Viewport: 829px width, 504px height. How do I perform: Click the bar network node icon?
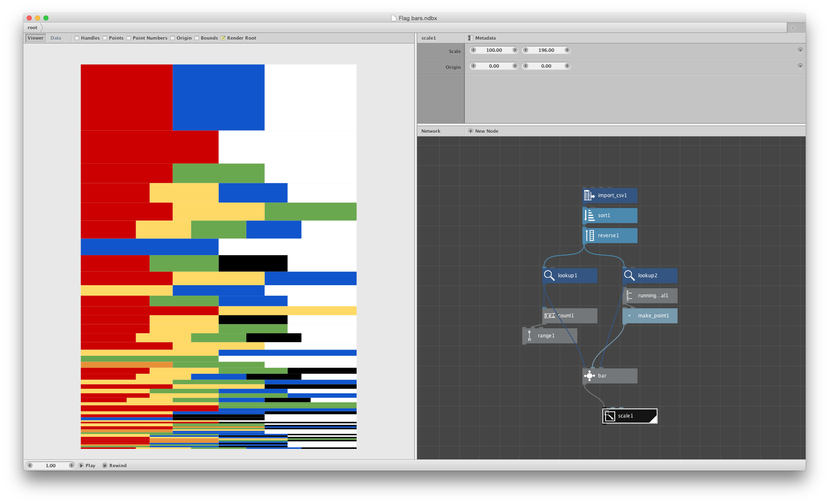589,375
